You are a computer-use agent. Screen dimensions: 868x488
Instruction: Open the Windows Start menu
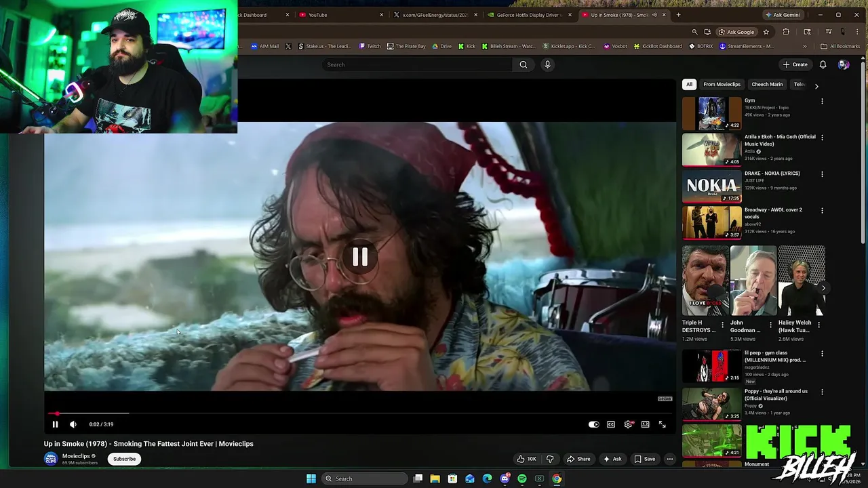[311, 479]
